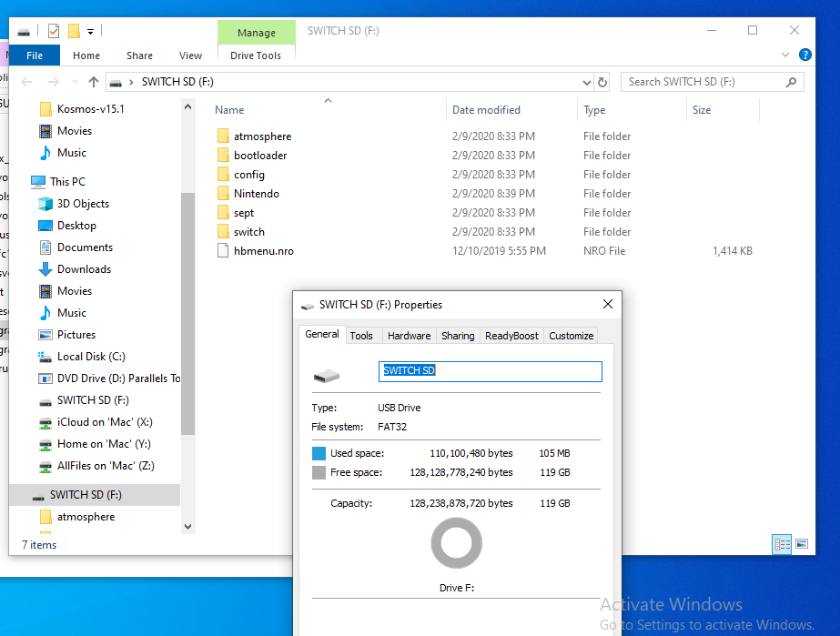Image resolution: width=840 pixels, height=636 pixels.
Task: Switch to Large icons view layout
Action: (802, 544)
